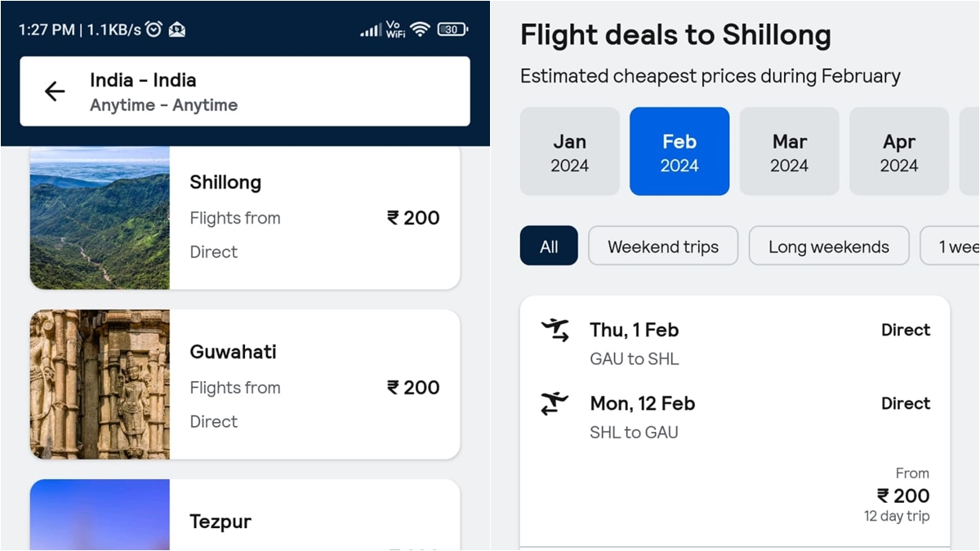Toggle the Weekend trips filter chip
The width and height of the screenshot is (980, 551).
pyautogui.click(x=663, y=247)
